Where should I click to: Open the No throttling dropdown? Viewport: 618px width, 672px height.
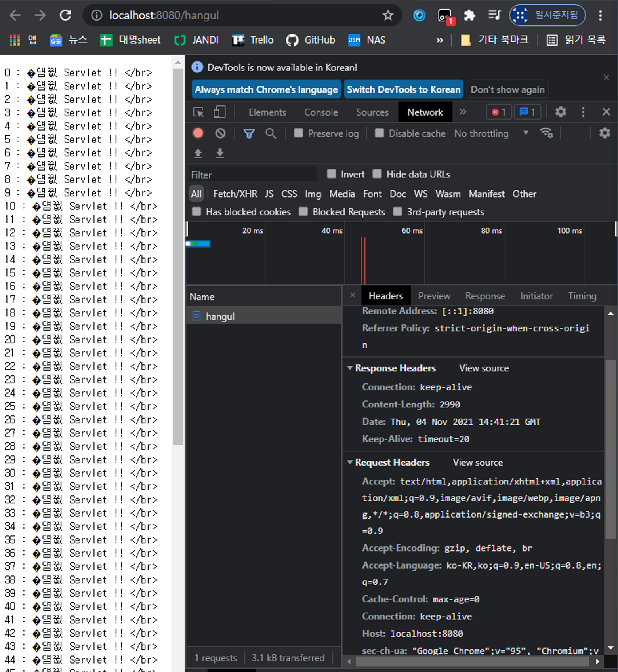click(491, 133)
